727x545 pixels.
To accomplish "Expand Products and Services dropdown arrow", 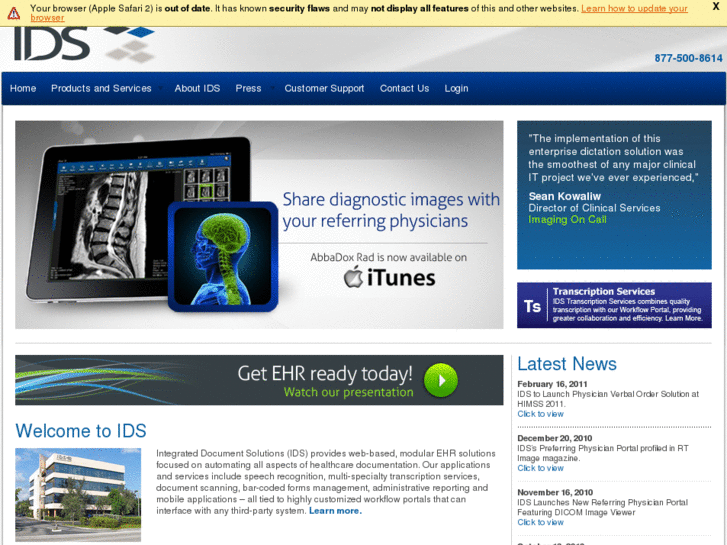I will coord(161,88).
